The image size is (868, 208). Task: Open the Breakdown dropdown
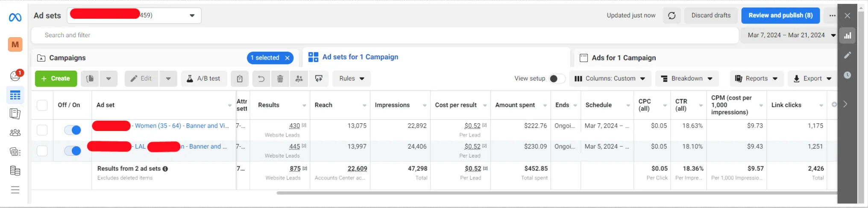687,79
